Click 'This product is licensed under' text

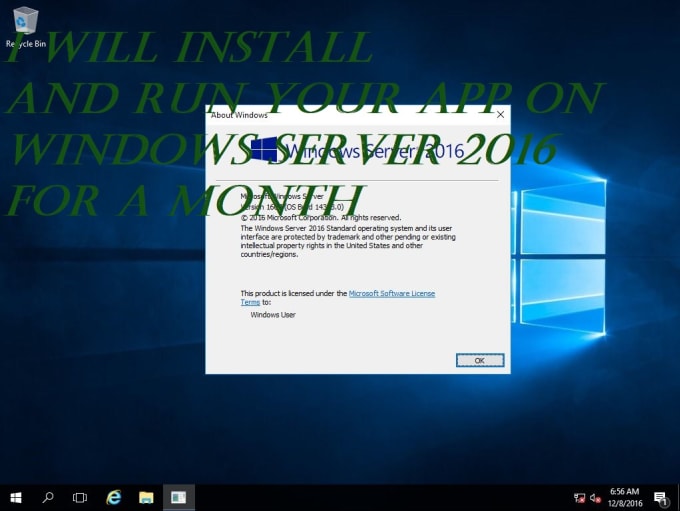tap(294, 294)
